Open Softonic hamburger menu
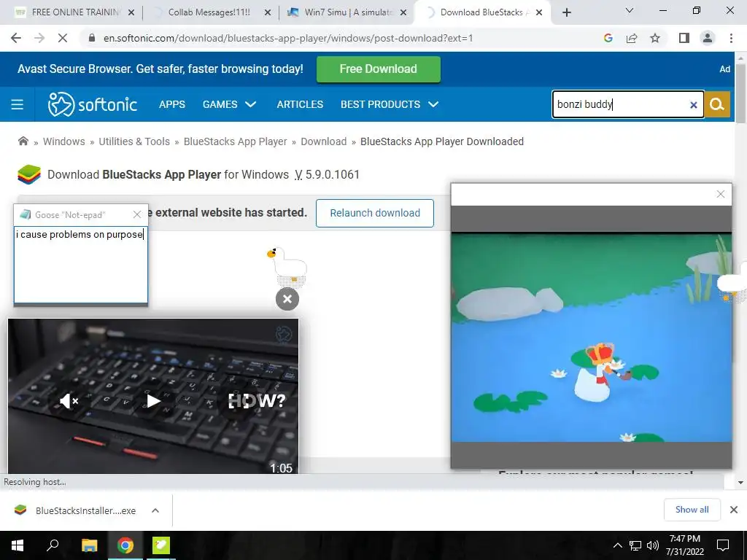This screenshot has width=747, height=560. [x=18, y=104]
